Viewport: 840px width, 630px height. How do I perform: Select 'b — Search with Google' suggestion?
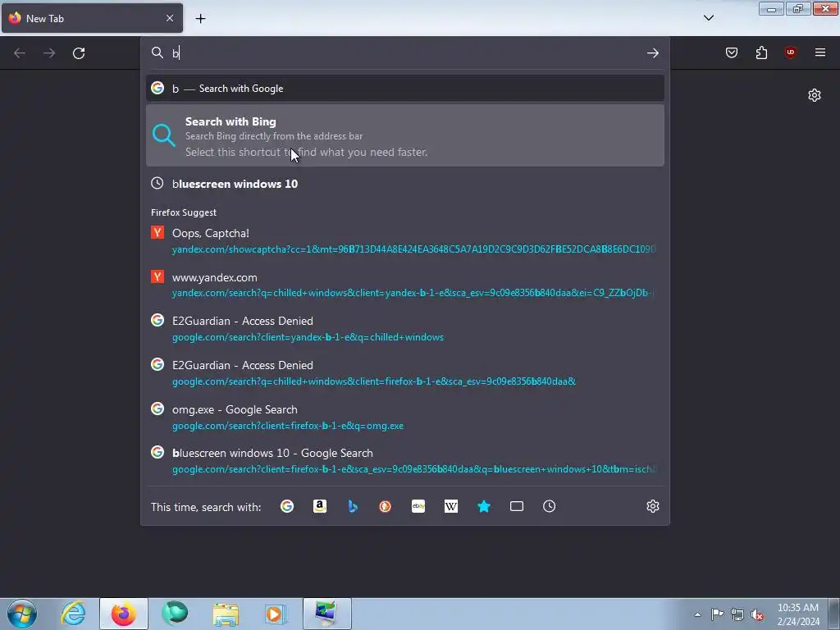(405, 89)
